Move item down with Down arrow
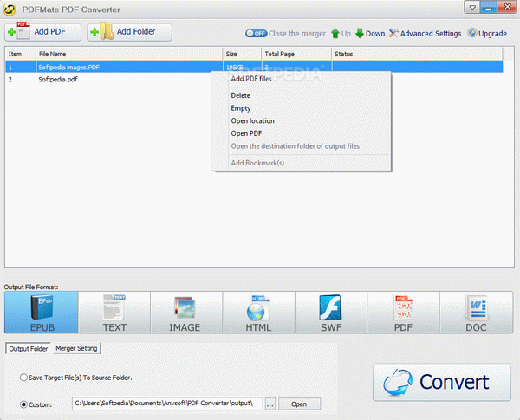The width and height of the screenshot is (520, 420). point(370,34)
